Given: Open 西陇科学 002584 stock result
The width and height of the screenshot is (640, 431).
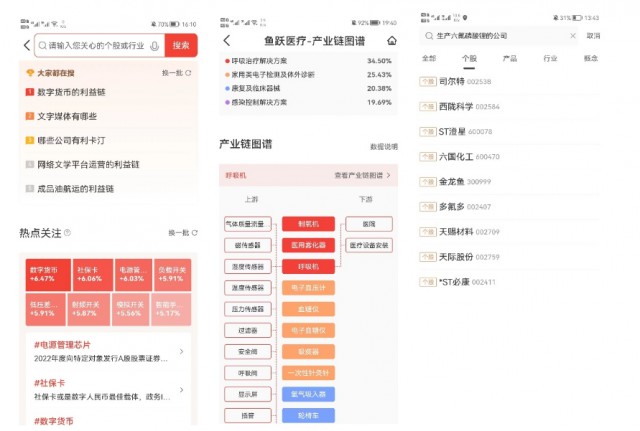Looking at the screenshot, I should 470,105.
